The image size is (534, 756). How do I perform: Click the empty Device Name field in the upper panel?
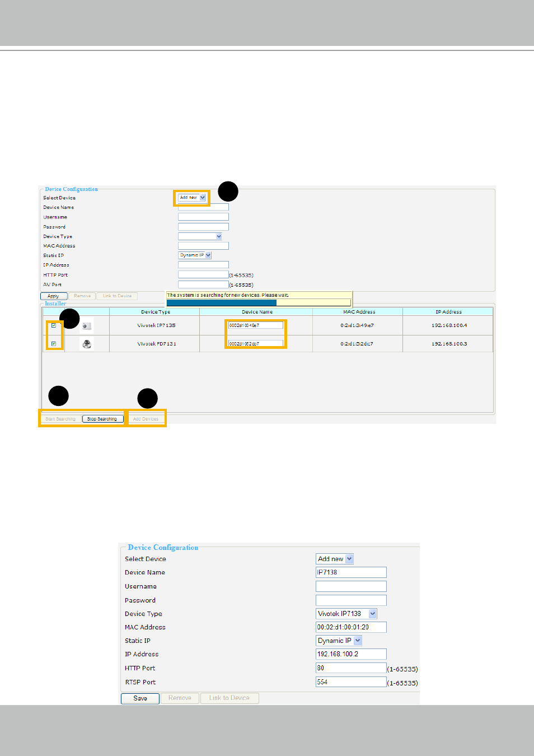[203, 207]
